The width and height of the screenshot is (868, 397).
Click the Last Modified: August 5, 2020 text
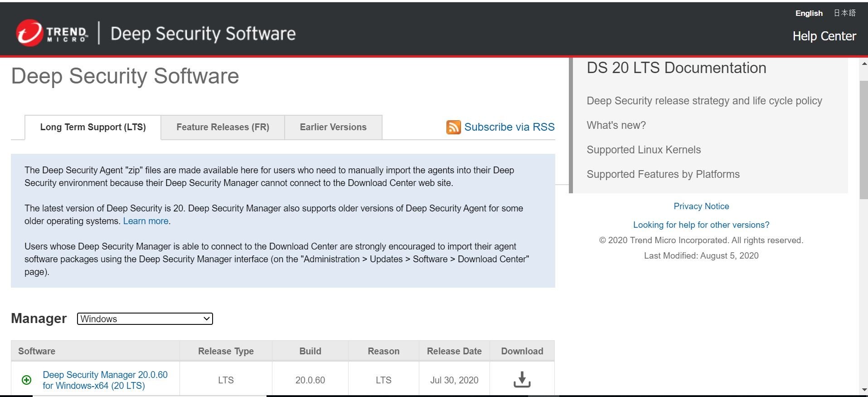701,255
